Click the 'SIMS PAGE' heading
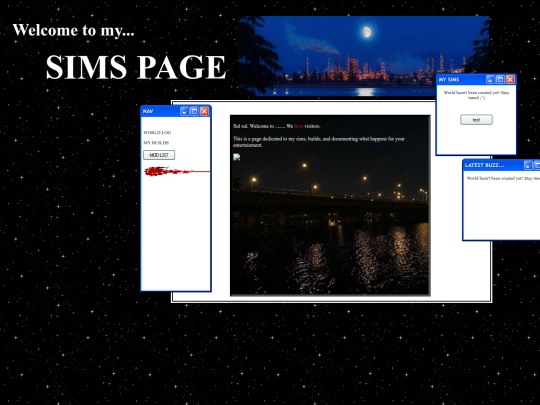Image resolution: width=540 pixels, height=405 pixels. pyautogui.click(x=136, y=67)
